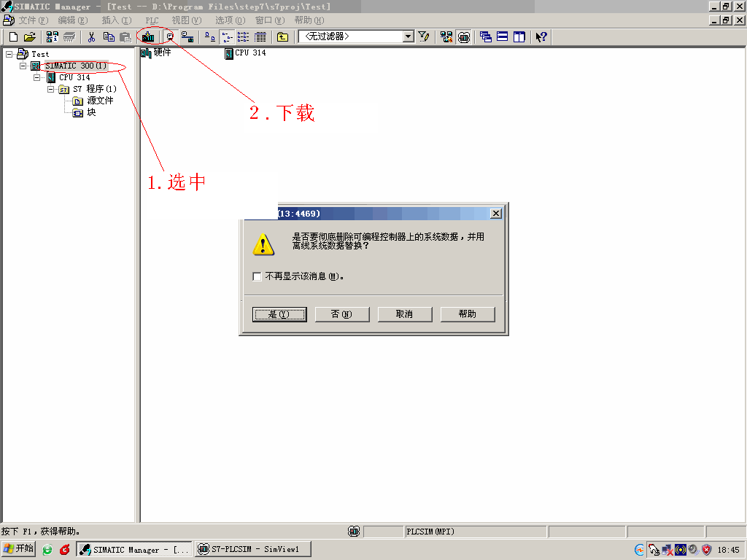Open the 选项 options menu
The width and height of the screenshot is (747, 560).
[230, 20]
